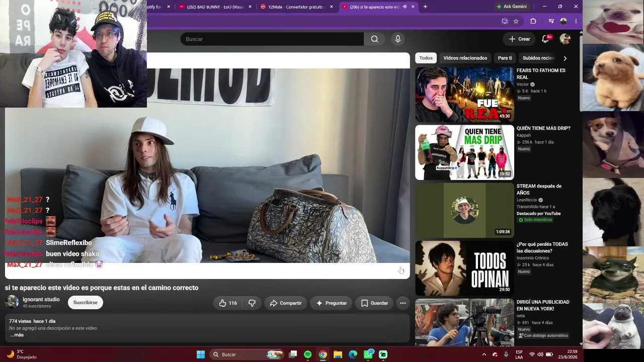Like the video with thumbs-up button
The height and width of the screenshot is (362, 644).
click(228, 303)
